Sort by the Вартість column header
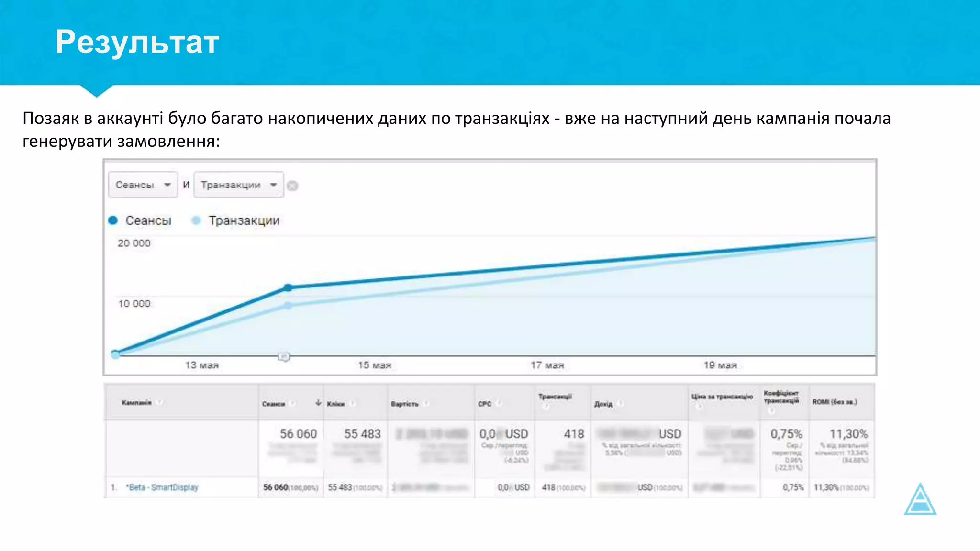Image resolution: width=980 pixels, height=551 pixels. click(405, 404)
